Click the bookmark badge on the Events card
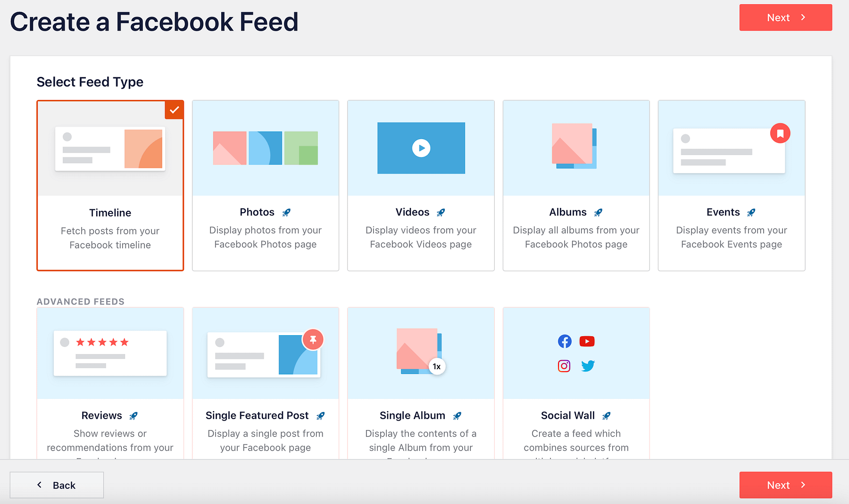The height and width of the screenshot is (504, 849). [781, 133]
